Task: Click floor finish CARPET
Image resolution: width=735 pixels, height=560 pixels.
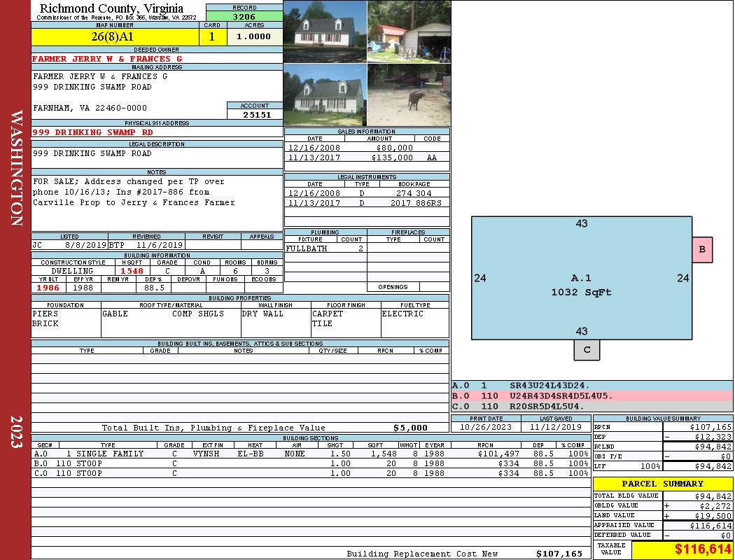Action: click(327, 314)
